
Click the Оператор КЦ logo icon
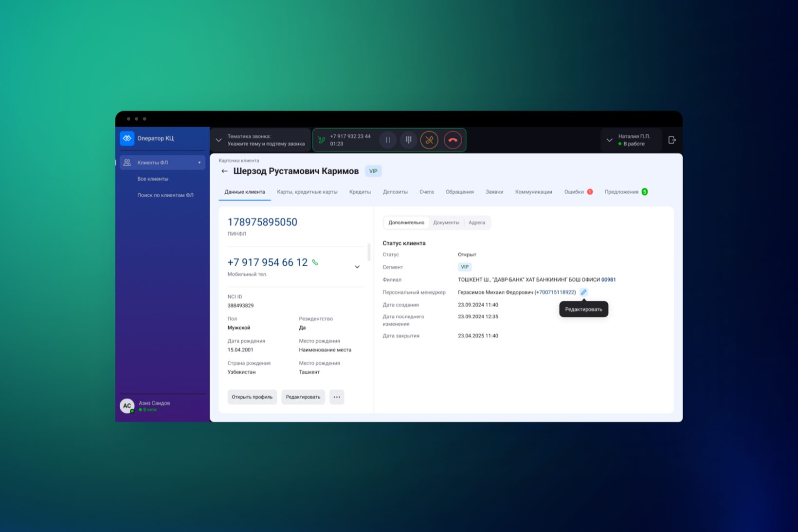click(x=127, y=138)
